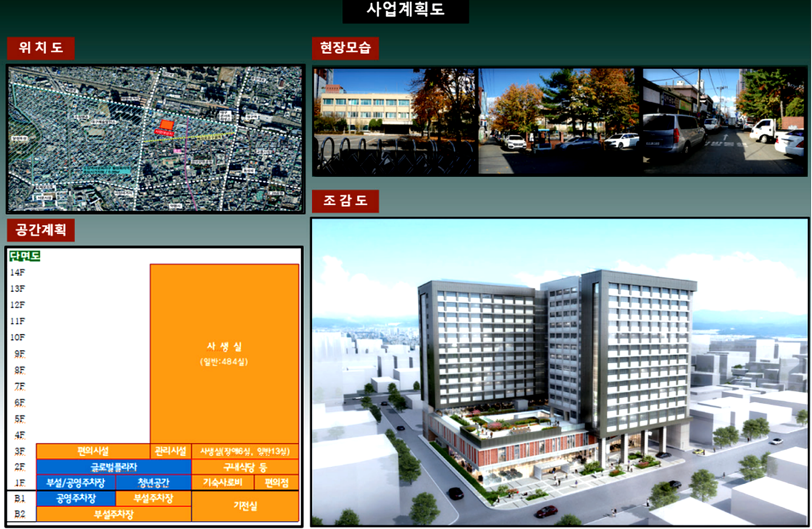The width and height of the screenshot is (812, 529).
Task: Select the 위치도 section label
Action: [x=41, y=48]
